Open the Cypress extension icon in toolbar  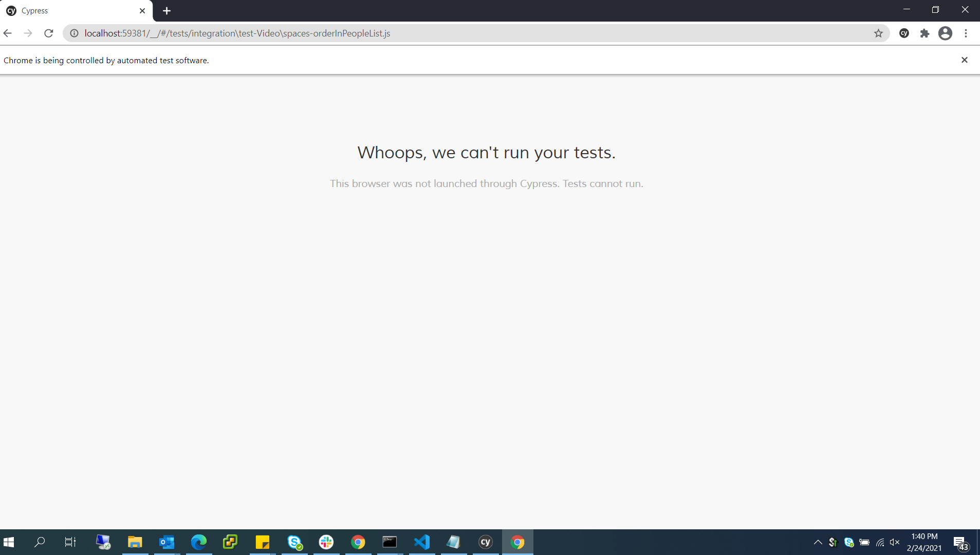point(904,33)
